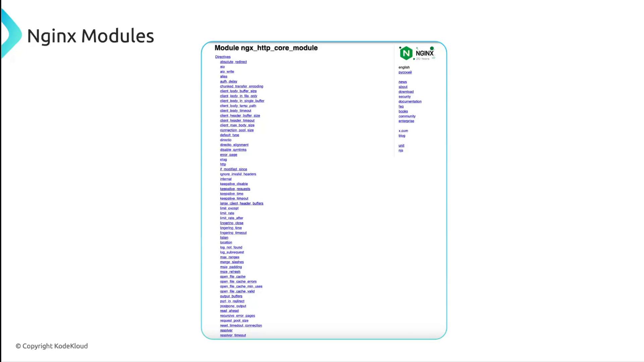The image size is (644, 362).
Task: Open directio_alignment directive link
Action: [234, 145]
